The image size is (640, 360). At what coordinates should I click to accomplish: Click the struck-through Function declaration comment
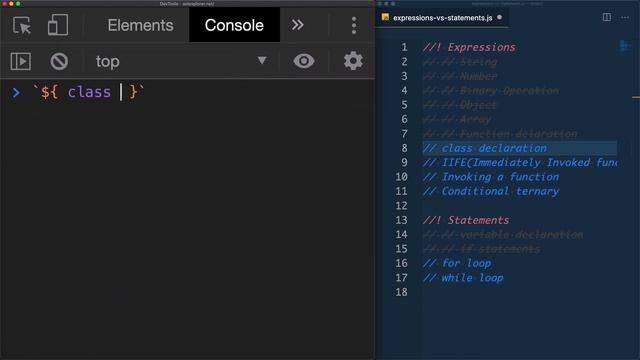[500, 134]
